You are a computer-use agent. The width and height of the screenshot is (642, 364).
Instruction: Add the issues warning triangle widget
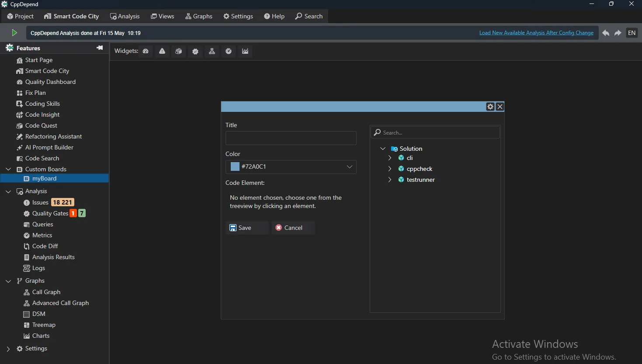pyautogui.click(x=162, y=51)
